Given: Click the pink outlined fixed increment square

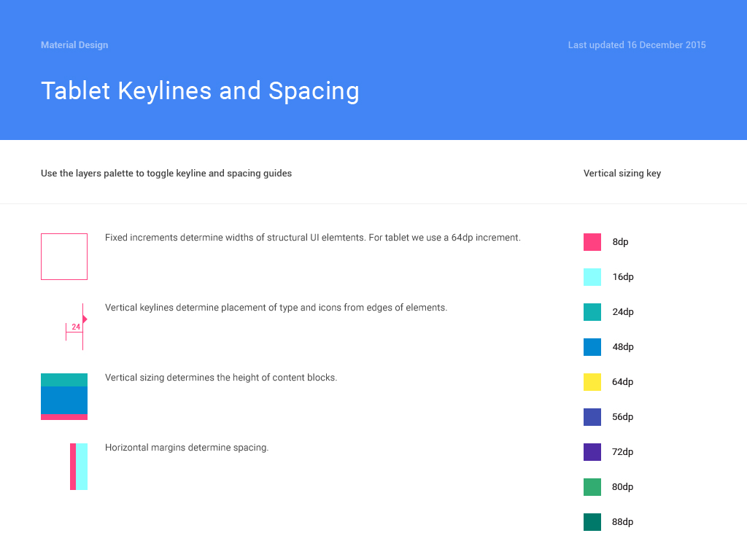Looking at the screenshot, I should point(64,257).
